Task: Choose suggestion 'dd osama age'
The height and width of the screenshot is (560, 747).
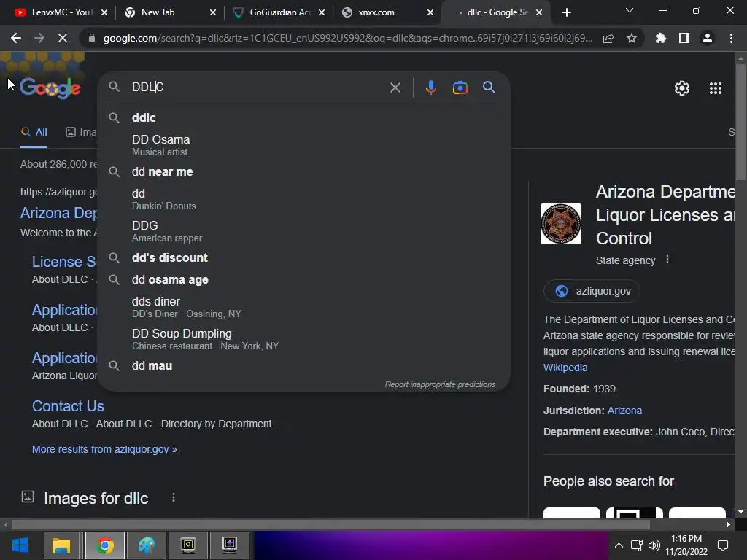Action: (x=304, y=279)
